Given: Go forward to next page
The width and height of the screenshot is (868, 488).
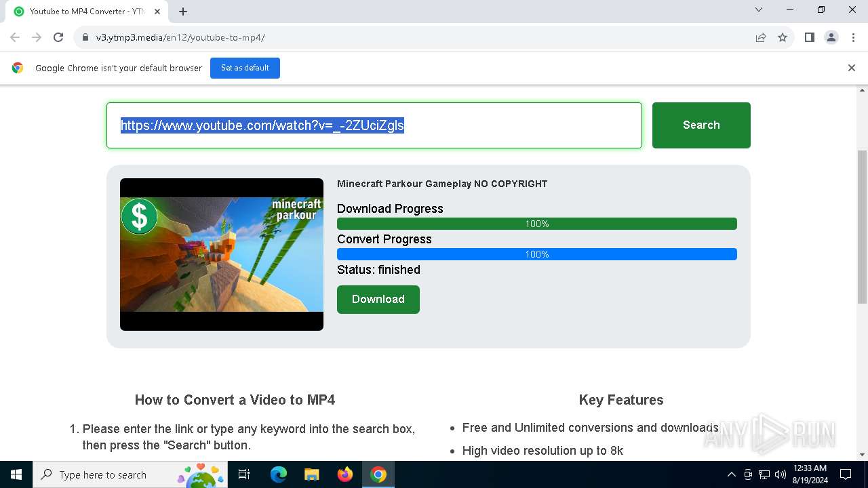Looking at the screenshot, I should click(37, 37).
